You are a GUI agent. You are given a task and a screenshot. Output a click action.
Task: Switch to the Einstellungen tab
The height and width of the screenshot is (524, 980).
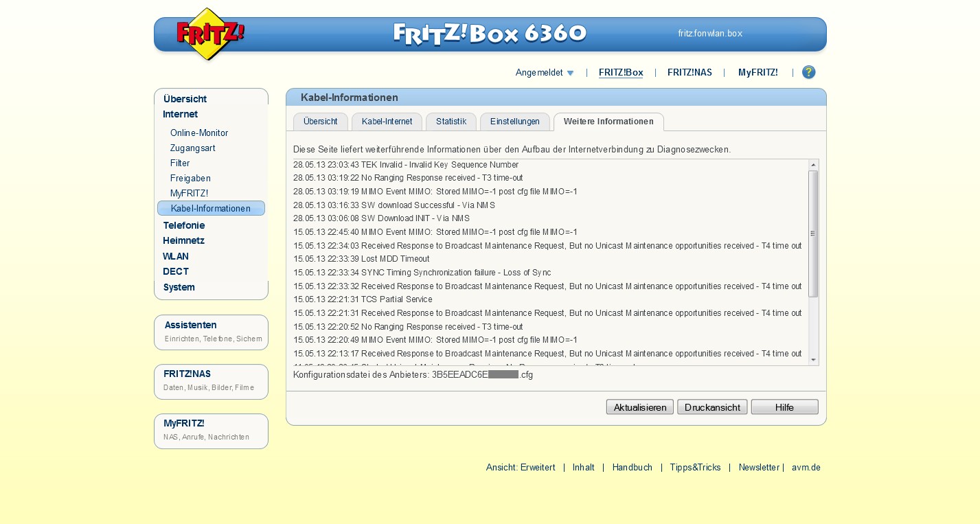tap(515, 122)
